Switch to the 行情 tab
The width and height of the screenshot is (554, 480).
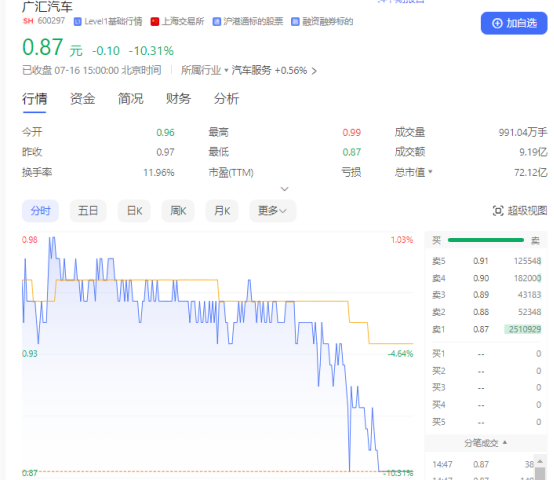coord(34,99)
